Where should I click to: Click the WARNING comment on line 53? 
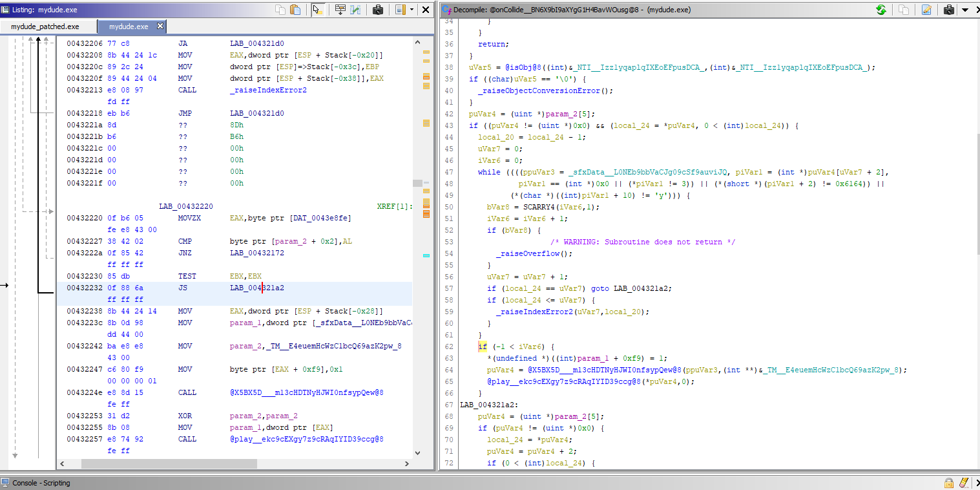(x=643, y=242)
